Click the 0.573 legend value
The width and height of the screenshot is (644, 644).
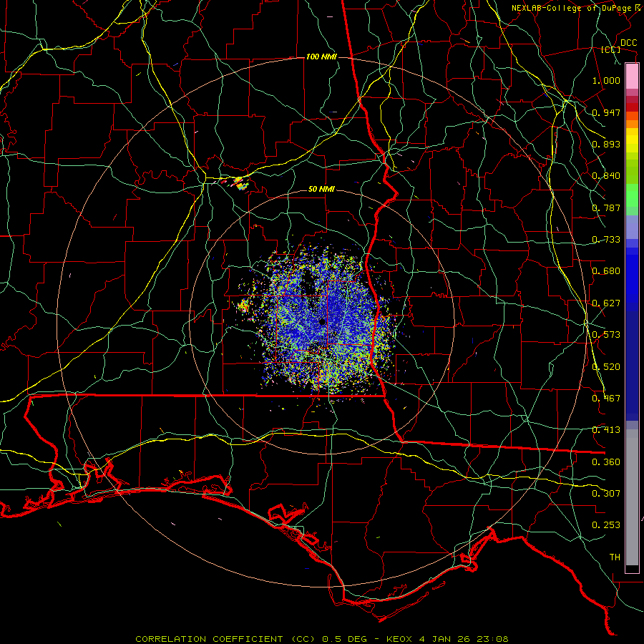click(x=606, y=335)
